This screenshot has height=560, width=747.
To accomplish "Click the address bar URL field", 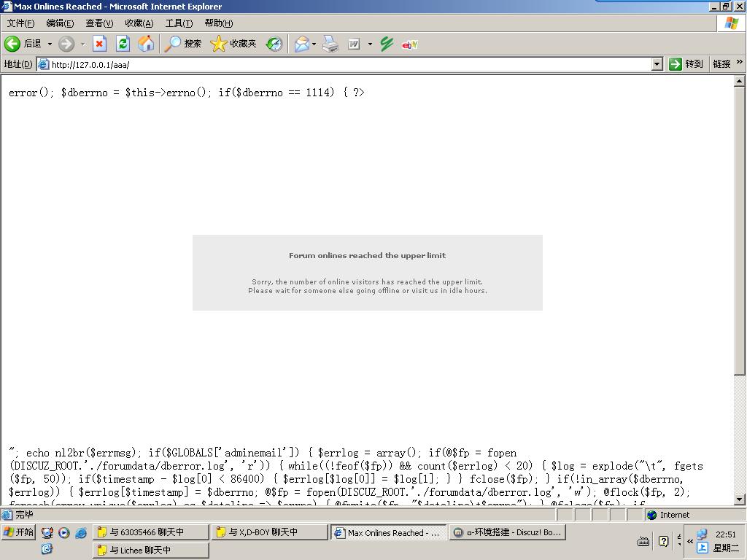I will (x=350, y=64).
